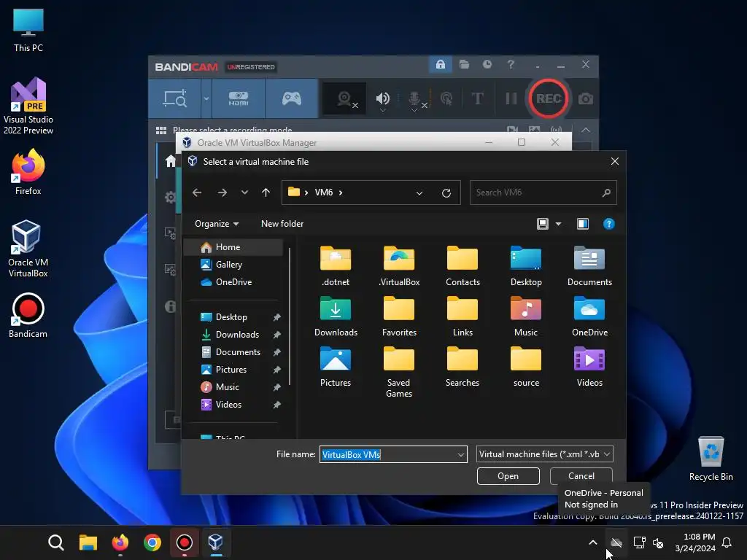Viewport: 747px width, 560px height.
Task: Open the file type filter dropdown
Action: 544,454
